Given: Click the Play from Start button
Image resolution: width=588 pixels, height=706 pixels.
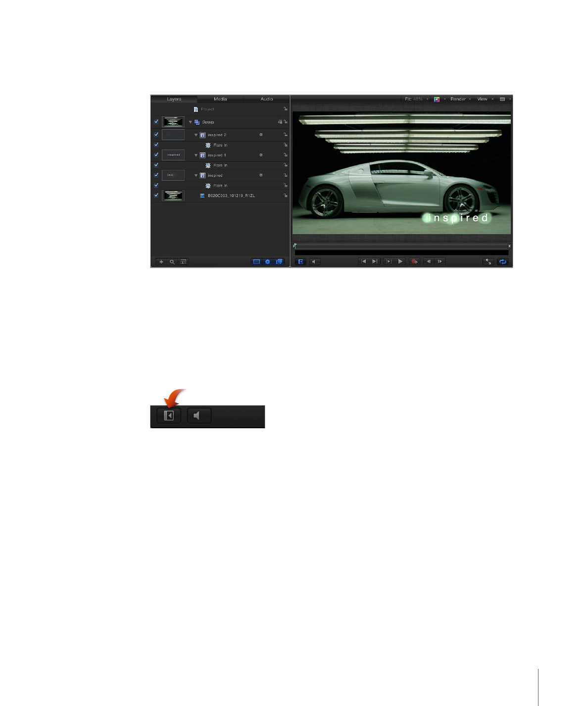Looking at the screenshot, I should pos(389,261).
